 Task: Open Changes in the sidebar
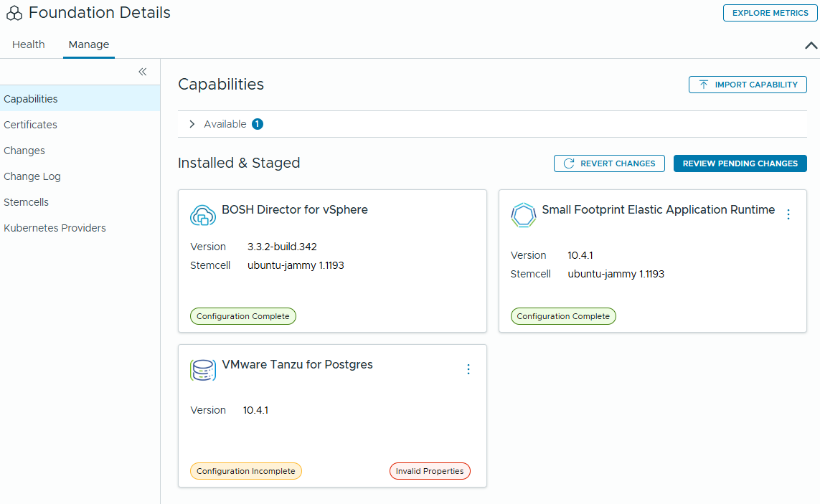pyautogui.click(x=80, y=151)
